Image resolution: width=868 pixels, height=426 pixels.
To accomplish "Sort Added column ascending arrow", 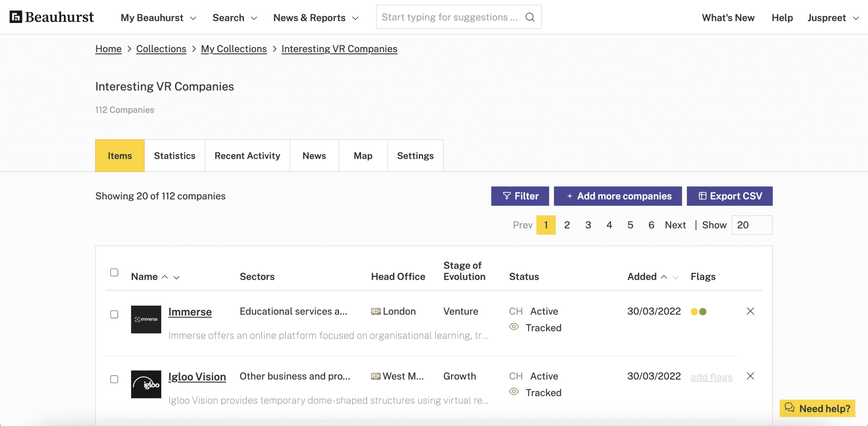I will tap(664, 277).
